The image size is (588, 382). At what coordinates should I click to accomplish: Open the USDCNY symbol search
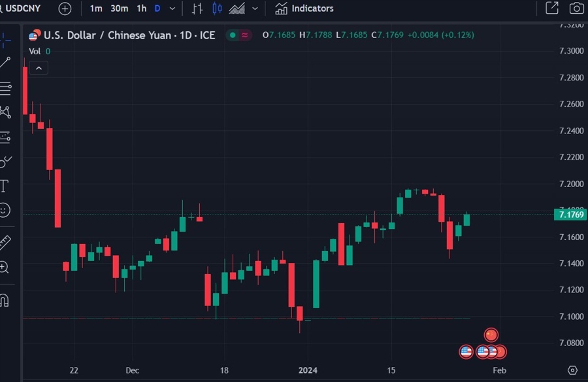click(x=20, y=9)
